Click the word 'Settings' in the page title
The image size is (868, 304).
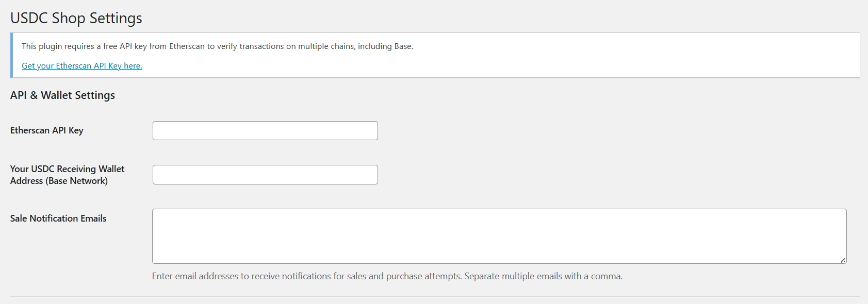(116, 18)
